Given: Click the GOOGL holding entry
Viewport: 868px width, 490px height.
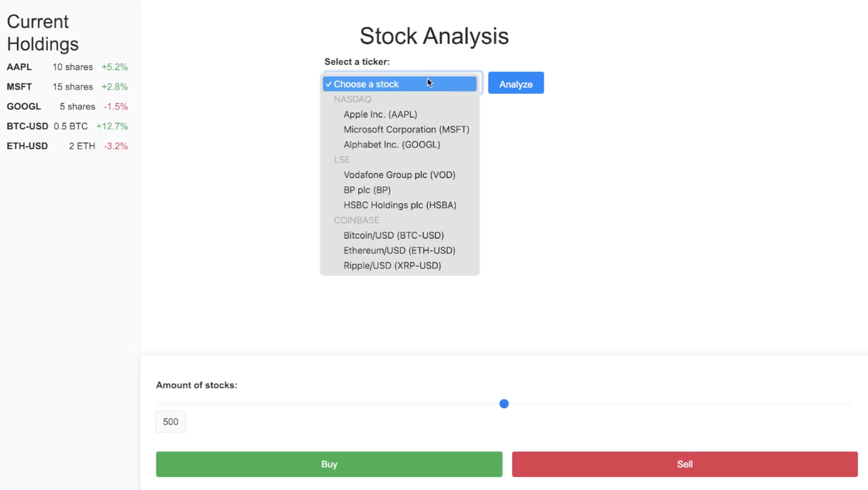Looking at the screenshot, I should point(67,107).
